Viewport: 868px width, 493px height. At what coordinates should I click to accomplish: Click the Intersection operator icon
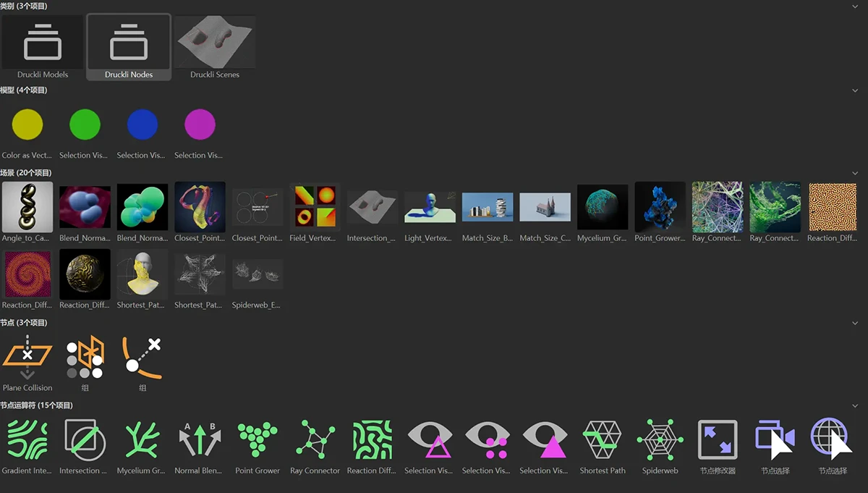pyautogui.click(x=85, y=439)
